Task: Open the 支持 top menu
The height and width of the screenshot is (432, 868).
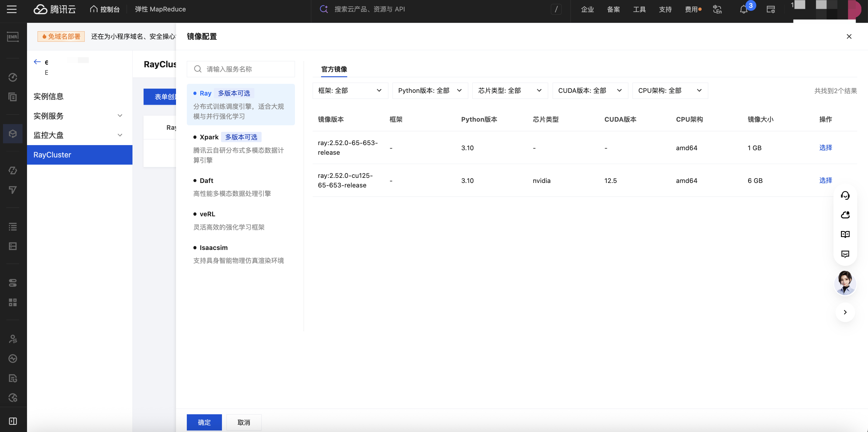Action: tap(665, 9)
